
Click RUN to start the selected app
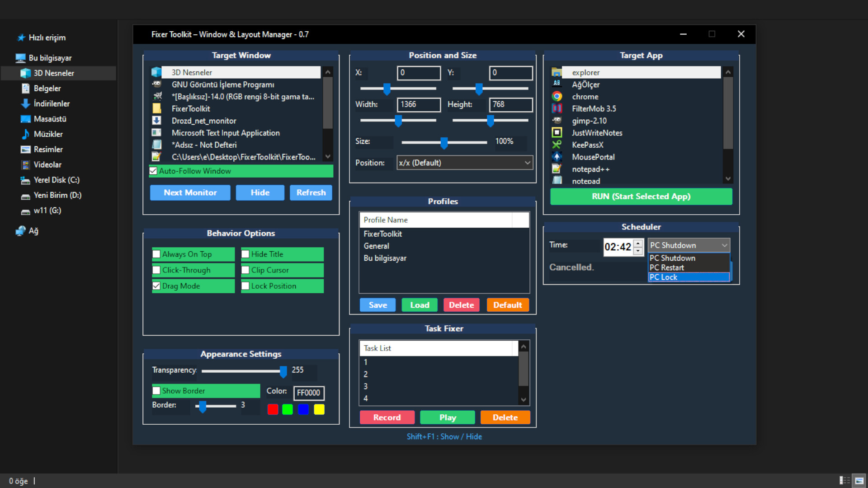641,197
